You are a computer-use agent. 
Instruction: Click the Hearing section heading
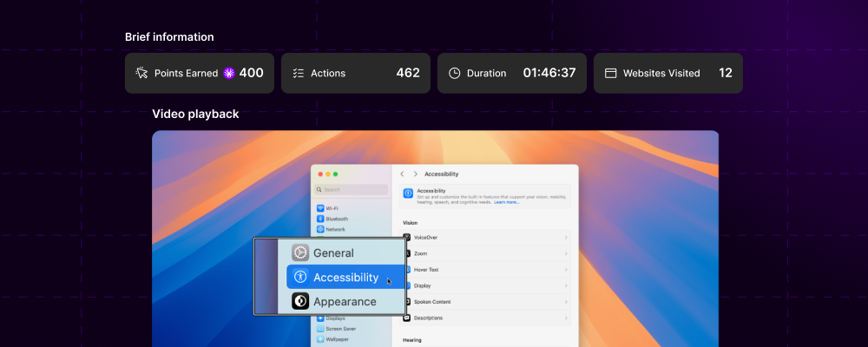411,340
